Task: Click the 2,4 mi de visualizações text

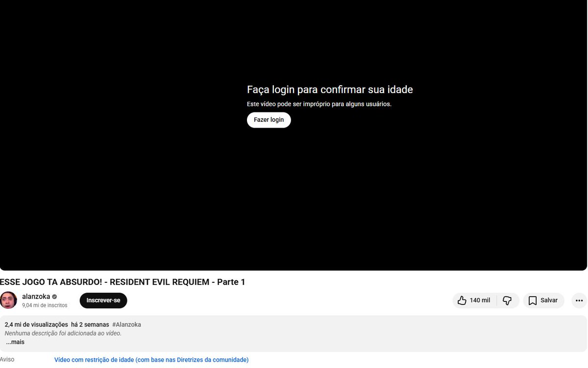Action: click(x=36, y=324)
